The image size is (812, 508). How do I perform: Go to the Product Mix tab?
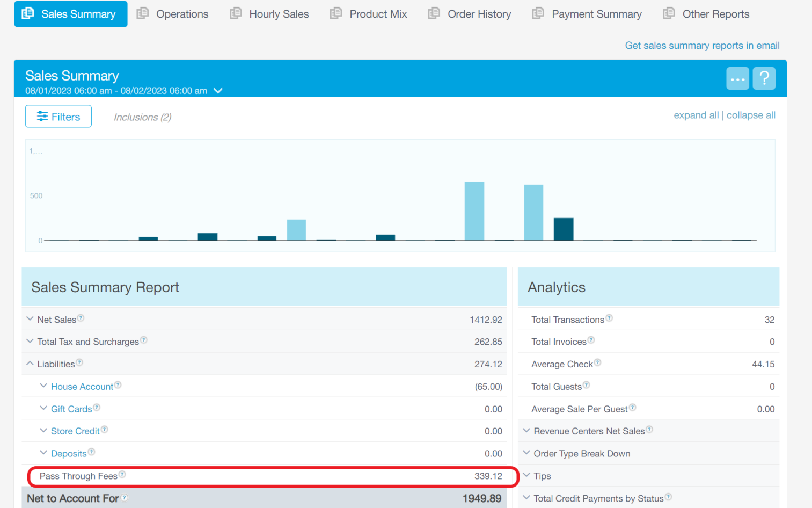[x=369, y=14]
